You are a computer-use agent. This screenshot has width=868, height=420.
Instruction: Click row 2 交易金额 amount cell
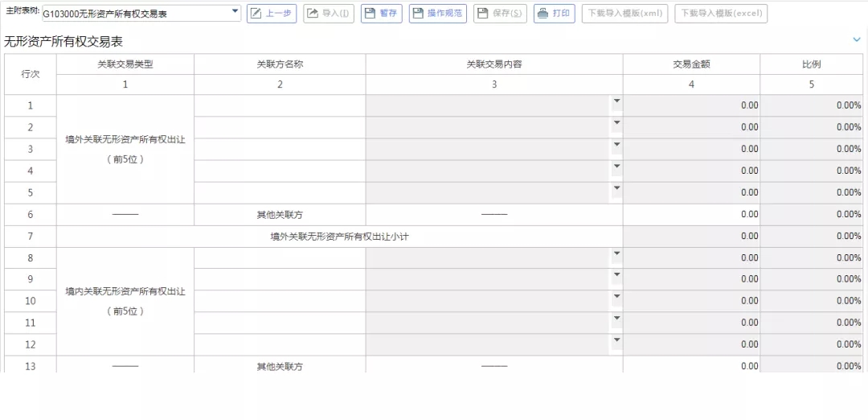(x=691, y=127)
